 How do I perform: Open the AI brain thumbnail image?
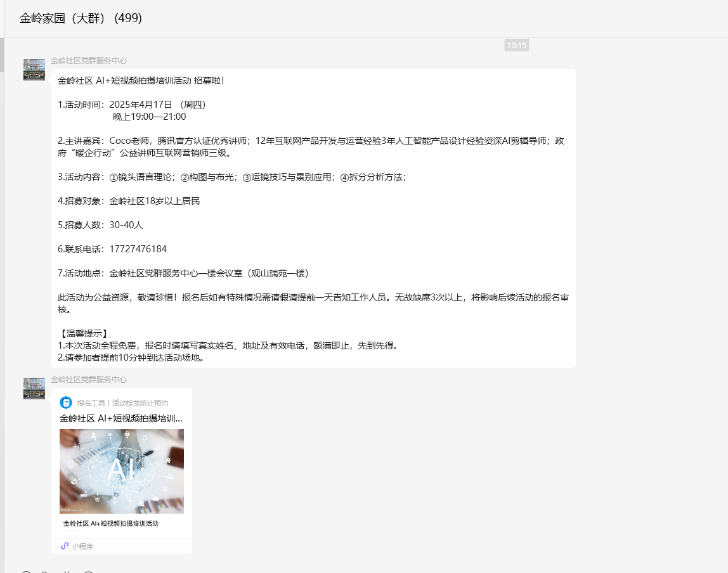[x=122, y=471]
